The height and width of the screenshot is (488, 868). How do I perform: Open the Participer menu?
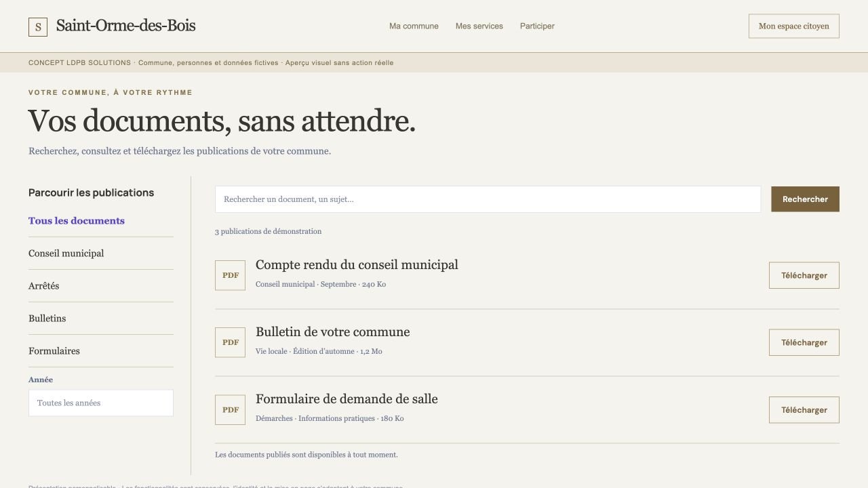click(537, 26)
